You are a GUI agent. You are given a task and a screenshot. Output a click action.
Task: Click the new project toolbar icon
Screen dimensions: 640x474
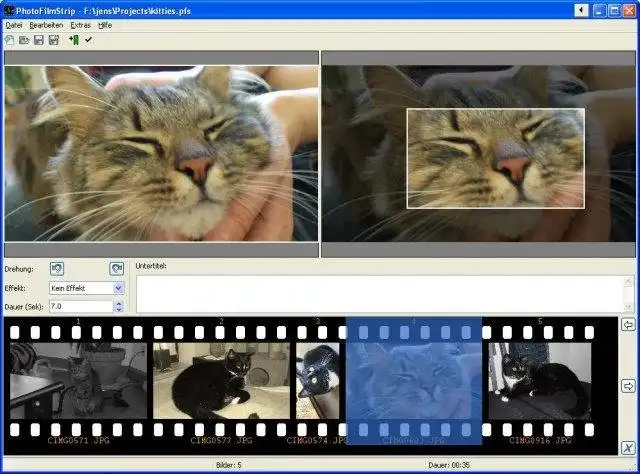click(x=9, y=40)
